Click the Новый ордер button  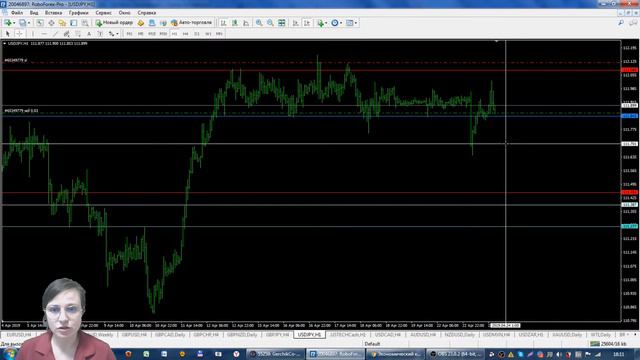pos(114,23)
